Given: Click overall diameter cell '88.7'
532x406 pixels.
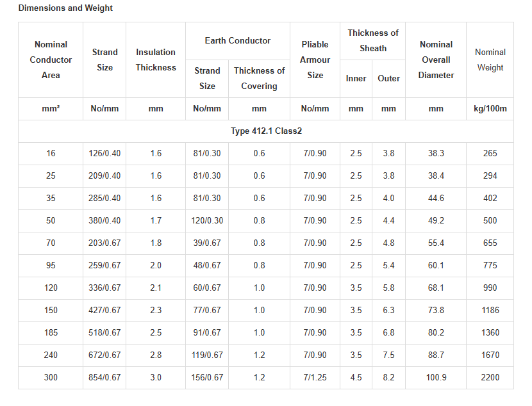Looking at the screenshot, I should 436,355.
